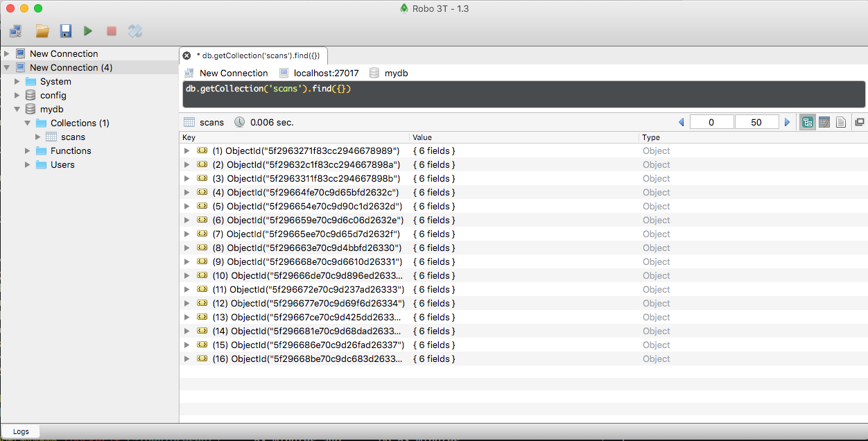Click the red Stop execution icon

[111, 31]
